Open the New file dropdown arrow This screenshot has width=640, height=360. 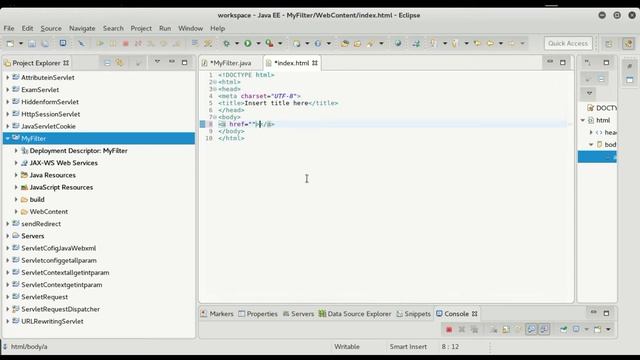pyautogui.click(x=20, y=43)
